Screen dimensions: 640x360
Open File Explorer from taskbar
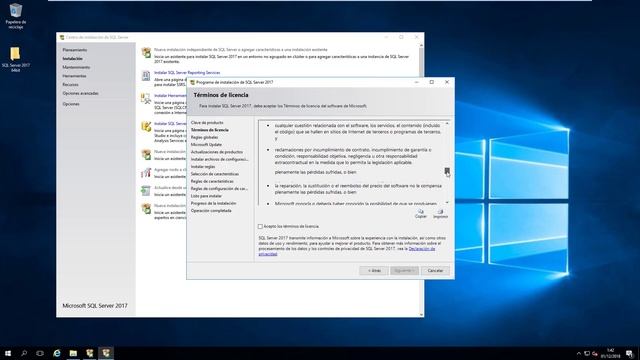(x=73, y=353)
